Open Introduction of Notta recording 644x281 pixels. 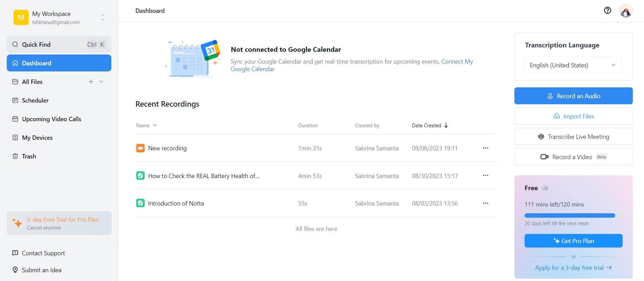click(x=176, y=203)
